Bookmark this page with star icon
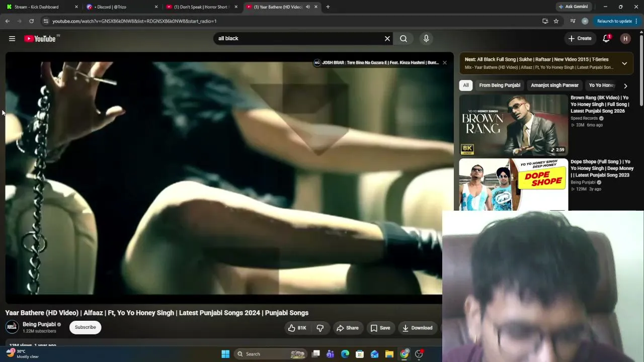The image size is (644, 362). 556,21
